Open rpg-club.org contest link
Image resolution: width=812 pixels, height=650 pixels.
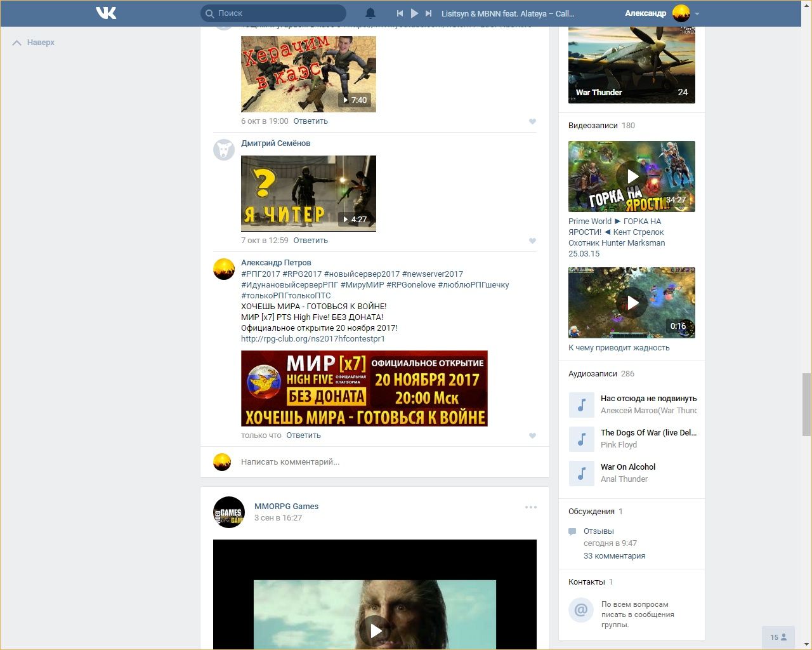(x=313, y=339)
